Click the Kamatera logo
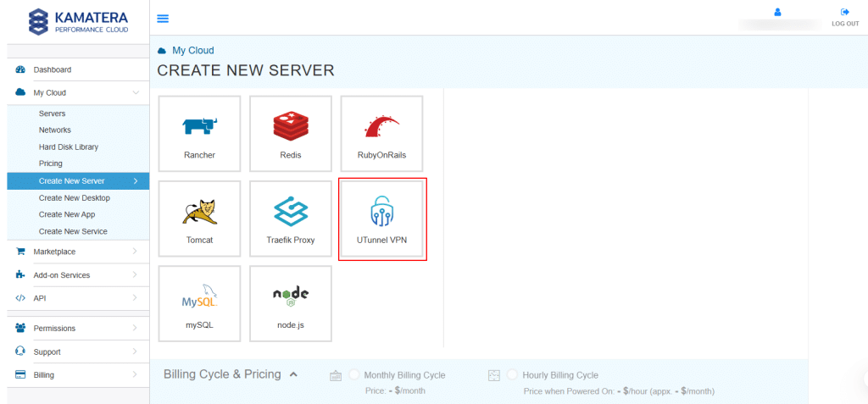The image size is (868, 404). pyautogui.click(x=77, y=21)
